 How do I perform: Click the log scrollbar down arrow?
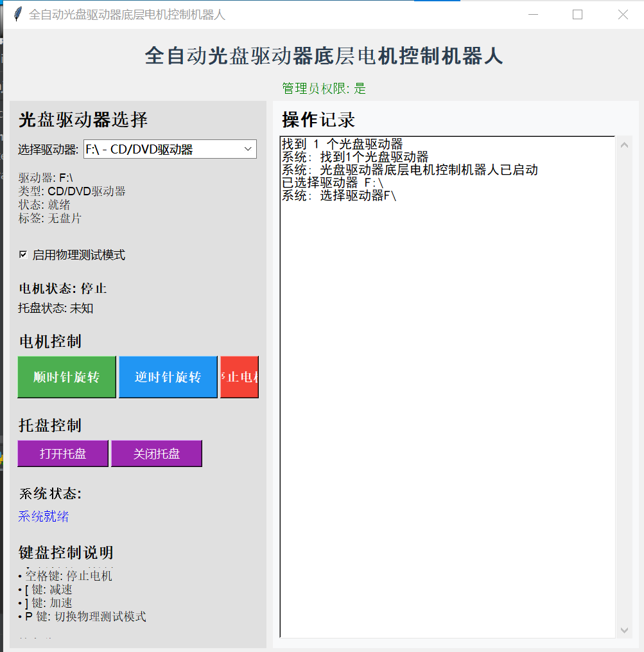click(624, 630)
